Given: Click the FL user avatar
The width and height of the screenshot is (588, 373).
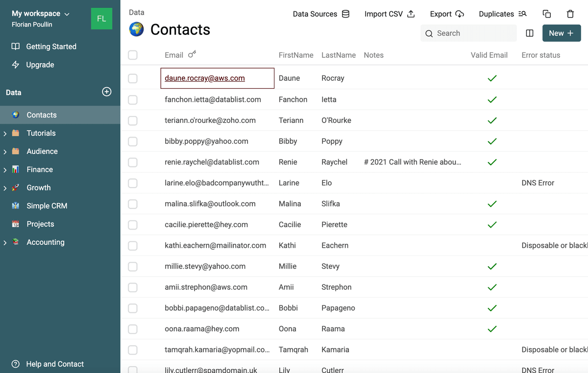Looking at the screenshot, I should pos(101,19).
